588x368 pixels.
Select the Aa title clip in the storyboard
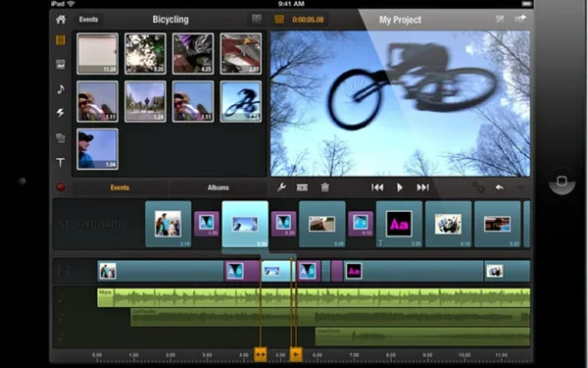tap(399, 224)
